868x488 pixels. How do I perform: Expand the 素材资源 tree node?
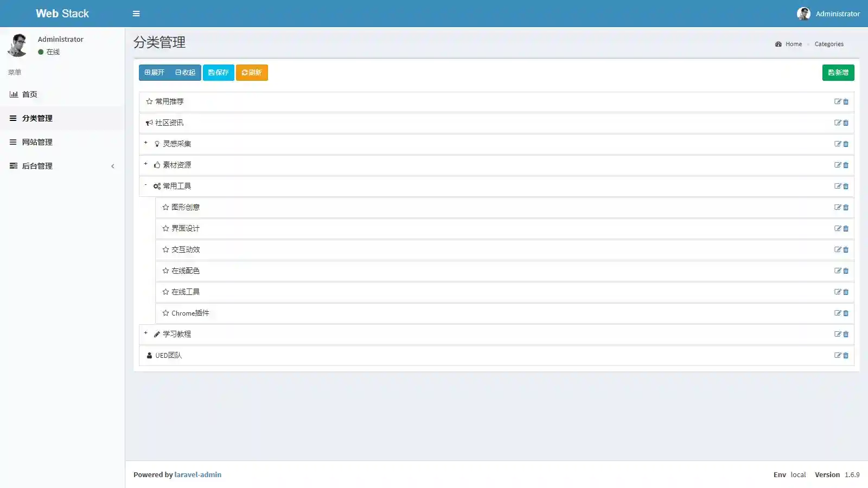(145, 164)
